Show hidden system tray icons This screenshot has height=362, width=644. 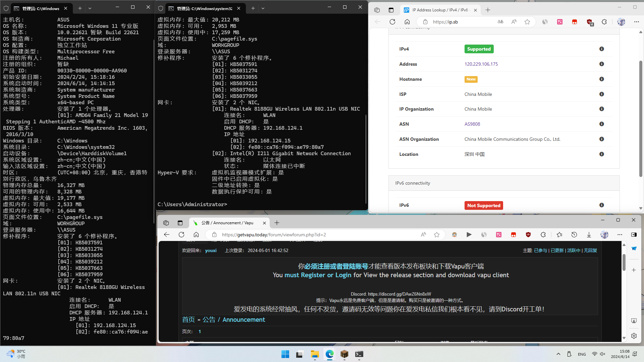[x=558, y=354]
